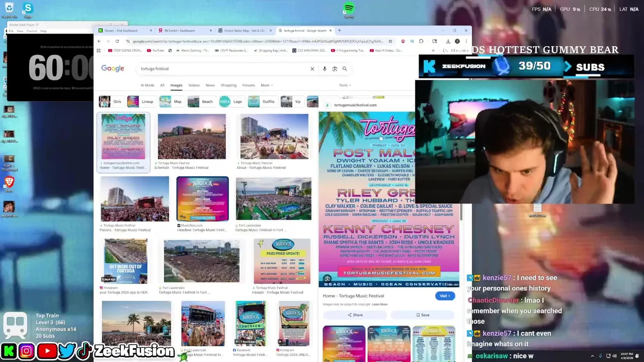644x362 pixels.
Task: Filter images by the Lineup chip
Action: (x=141, y=102)
